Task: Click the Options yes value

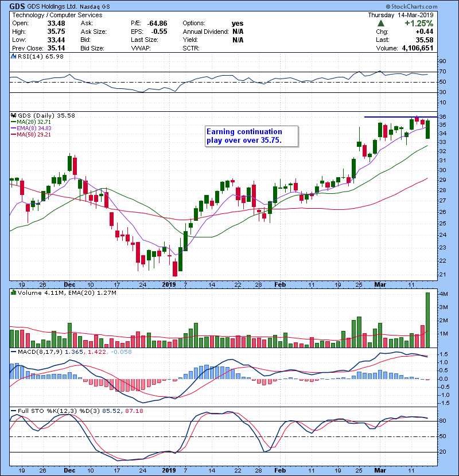Action: point(238,24)
